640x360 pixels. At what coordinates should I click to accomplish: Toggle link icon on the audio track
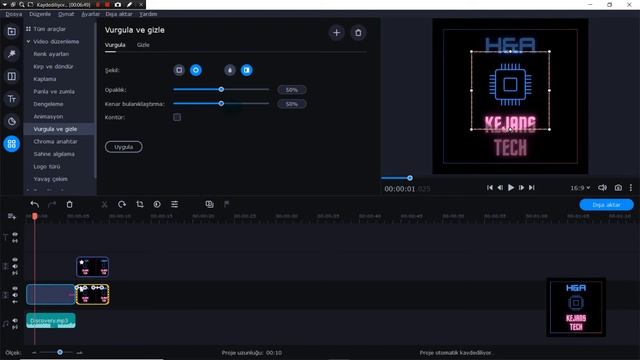15,327
